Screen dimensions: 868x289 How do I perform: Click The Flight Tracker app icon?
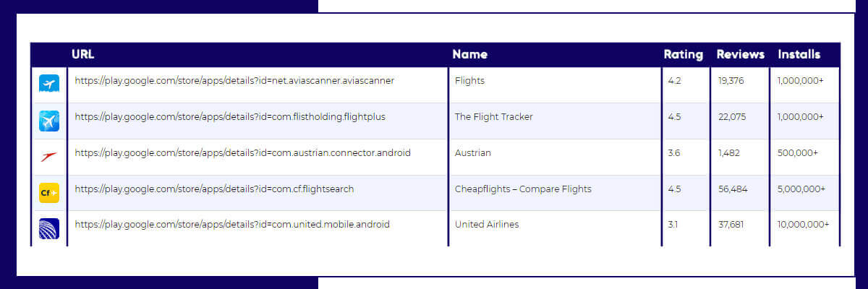pos(49,121)
